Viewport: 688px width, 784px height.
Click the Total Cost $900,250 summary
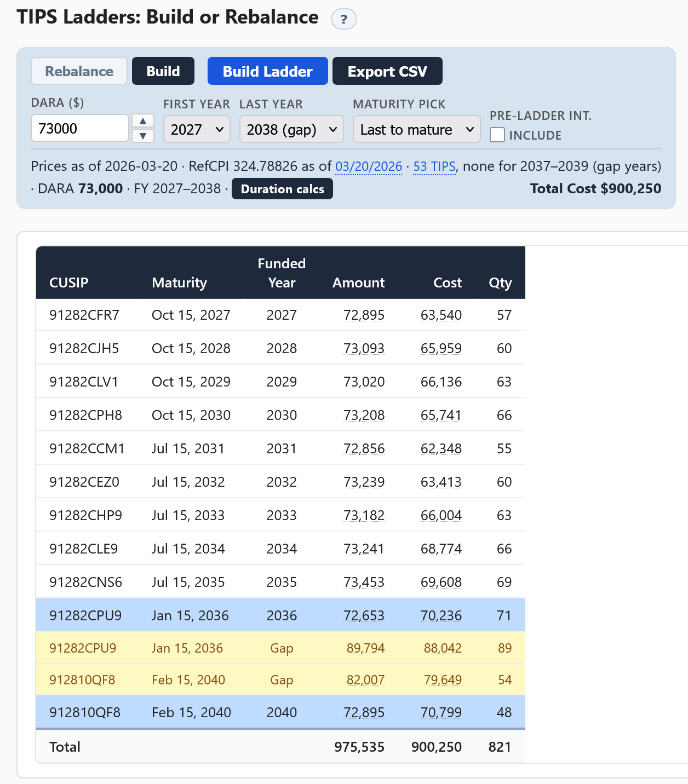pos(596,189)
